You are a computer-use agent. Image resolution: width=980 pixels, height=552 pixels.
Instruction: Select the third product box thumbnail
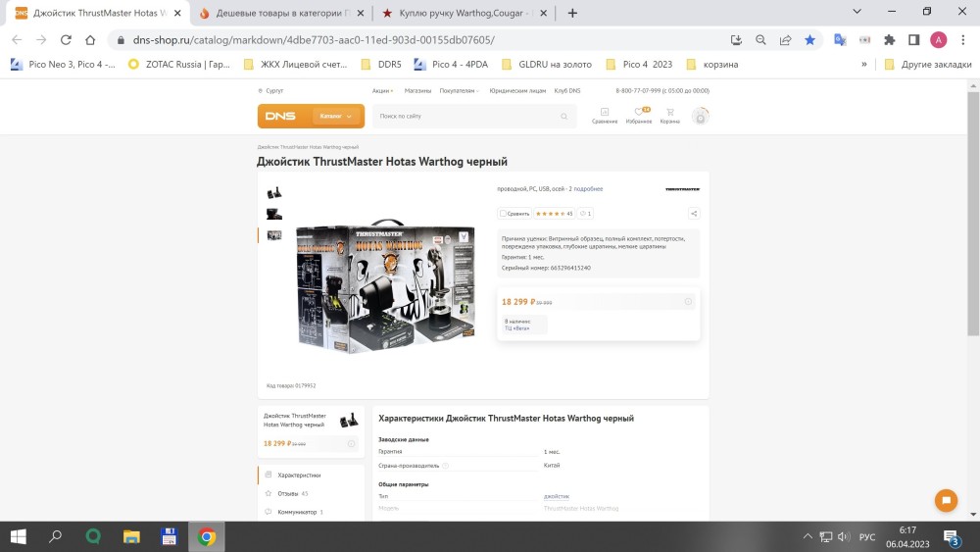pyautogui.click(x=273, y=235)
